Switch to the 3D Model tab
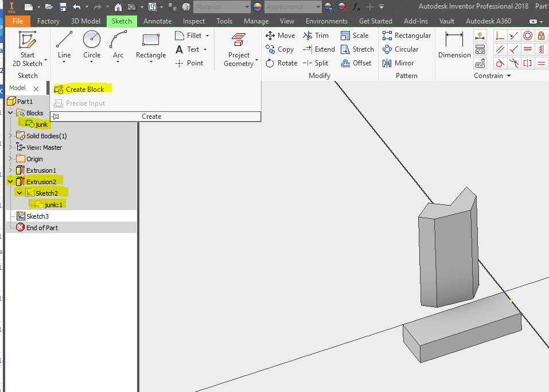This screenshot has height=392, width=549. pos(86,21)
